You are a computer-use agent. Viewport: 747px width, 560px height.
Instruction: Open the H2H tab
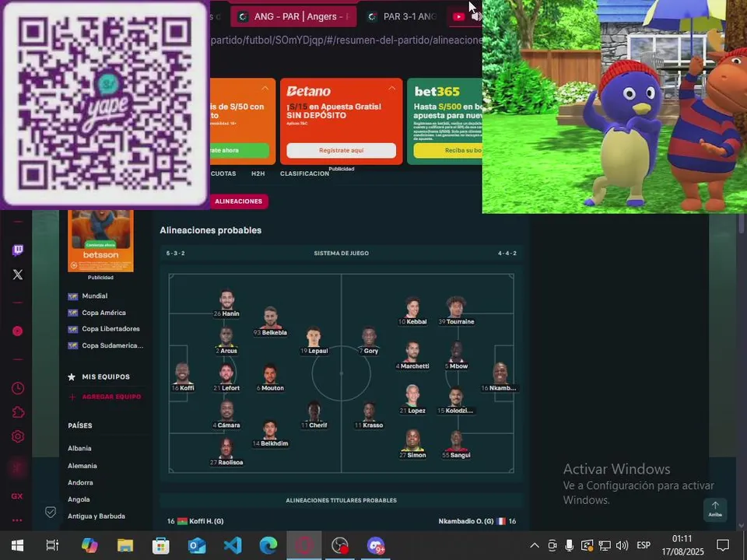point(258,173)
